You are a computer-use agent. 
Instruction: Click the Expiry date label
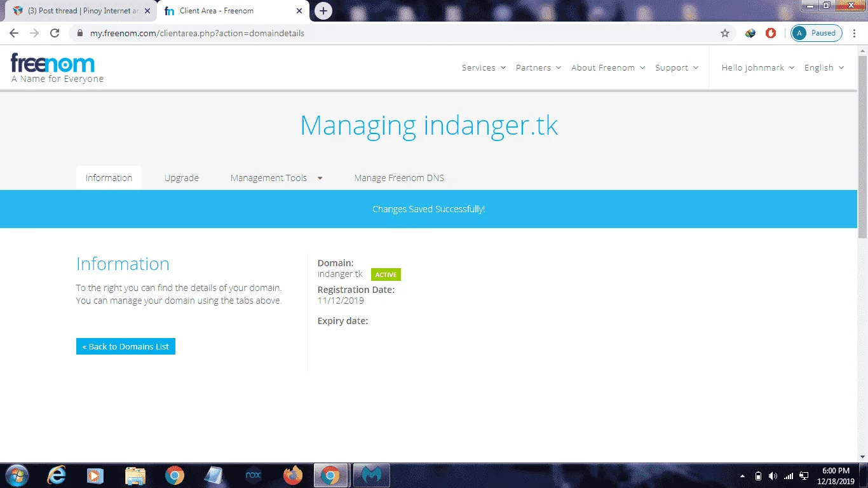coord(343,321)
